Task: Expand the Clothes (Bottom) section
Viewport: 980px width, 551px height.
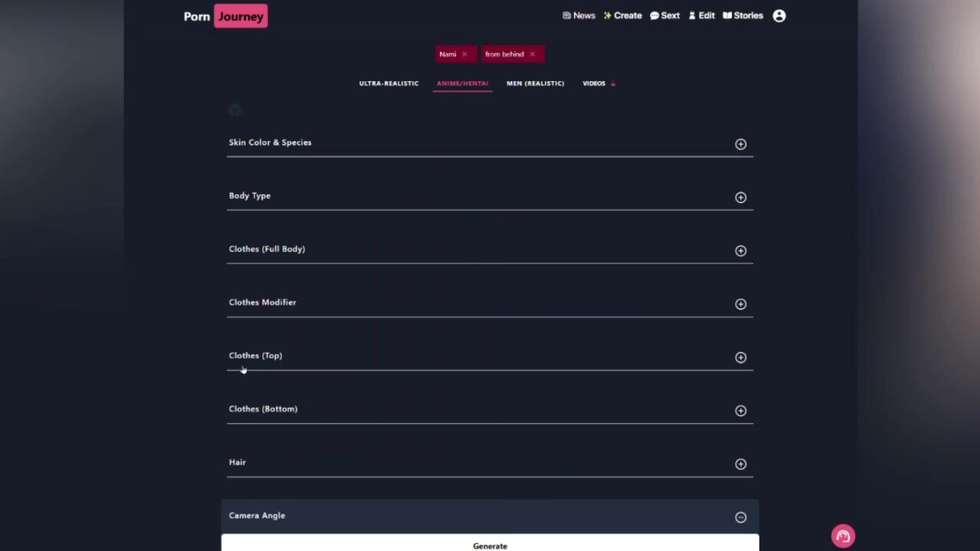Action: click(490, 409)
